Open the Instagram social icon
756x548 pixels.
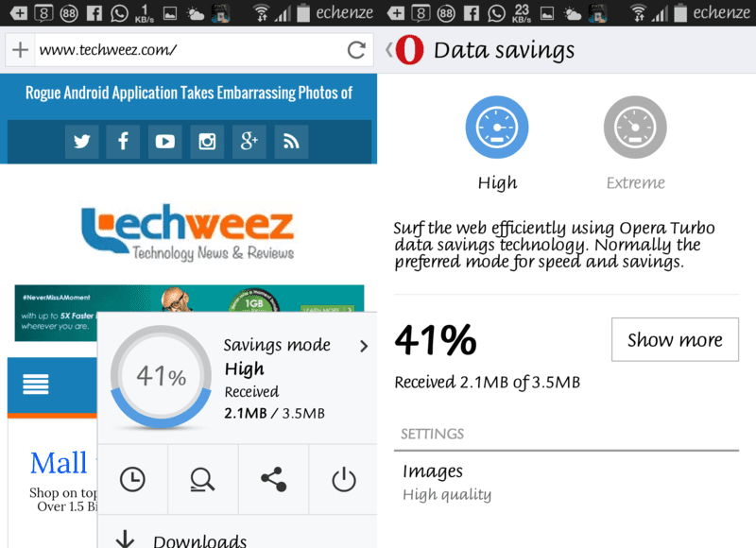click(x=207, y=142)
